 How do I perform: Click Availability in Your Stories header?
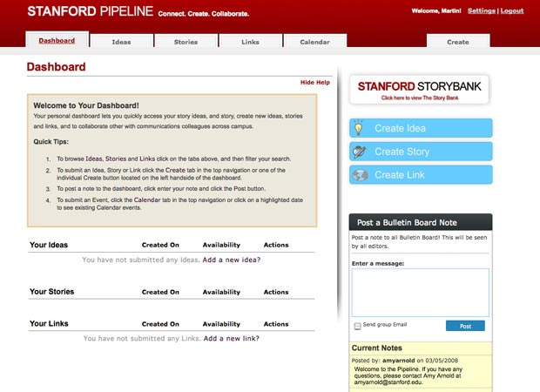click(x=221, y=292)
